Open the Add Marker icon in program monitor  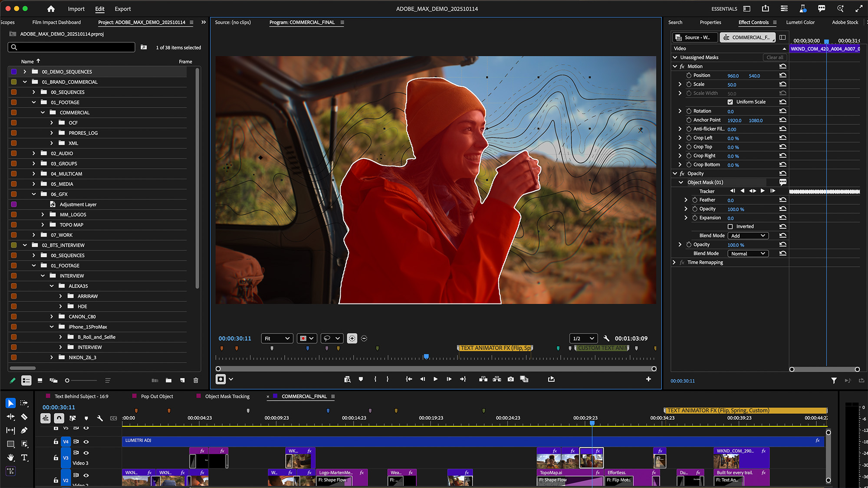(361, 379)
